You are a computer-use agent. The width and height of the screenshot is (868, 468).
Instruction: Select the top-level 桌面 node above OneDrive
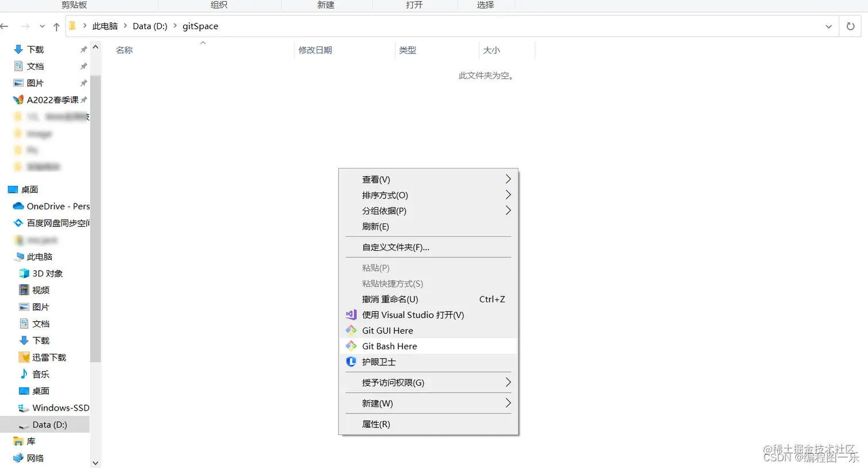(23, 190)
